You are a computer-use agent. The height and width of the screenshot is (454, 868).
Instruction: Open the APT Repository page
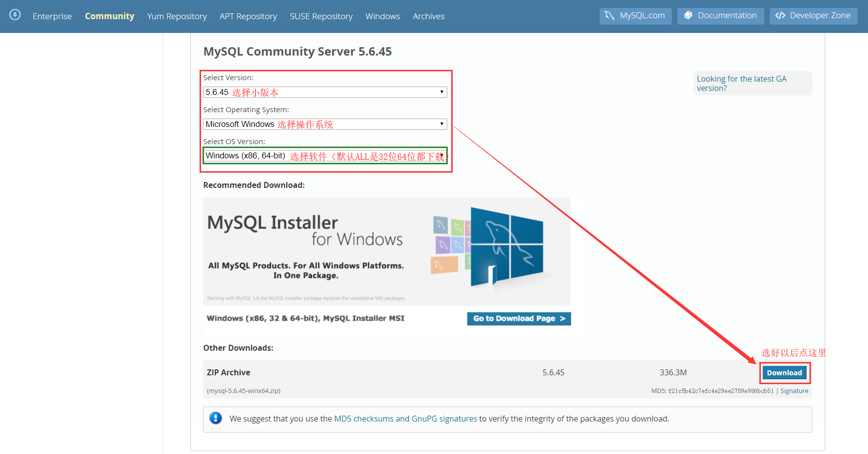click(248, 16)
